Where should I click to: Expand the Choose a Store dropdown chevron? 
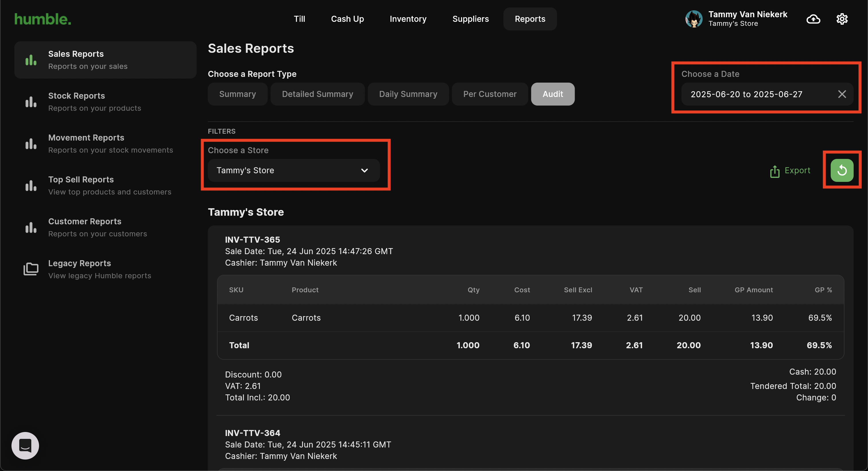coord(364,170)
